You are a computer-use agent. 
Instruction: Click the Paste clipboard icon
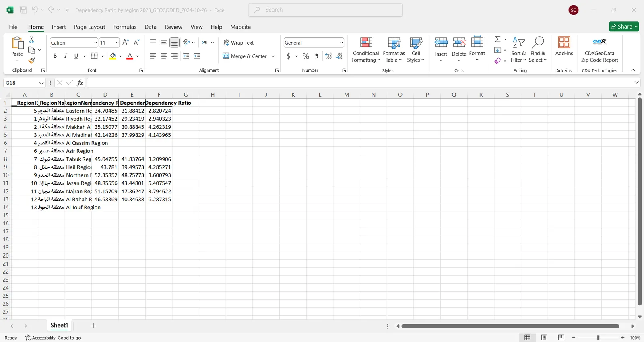coord(17,43)
